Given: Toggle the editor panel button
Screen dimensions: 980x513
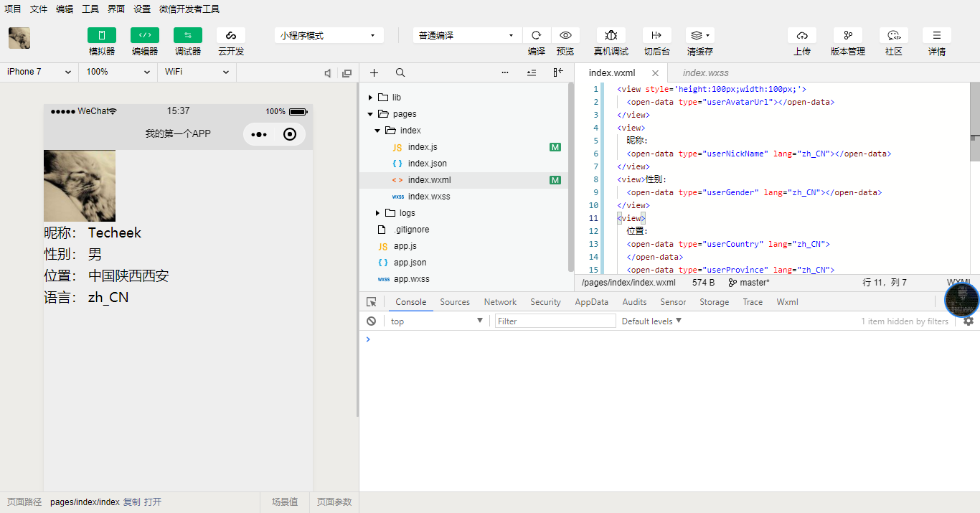Looking at the screenshot, I should [144, 35].
